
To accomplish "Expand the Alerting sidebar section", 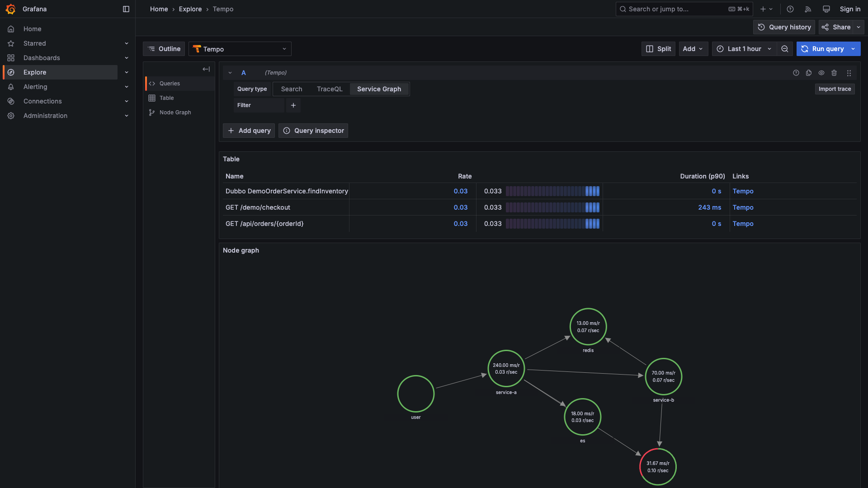I will click(x=127, y=87).
